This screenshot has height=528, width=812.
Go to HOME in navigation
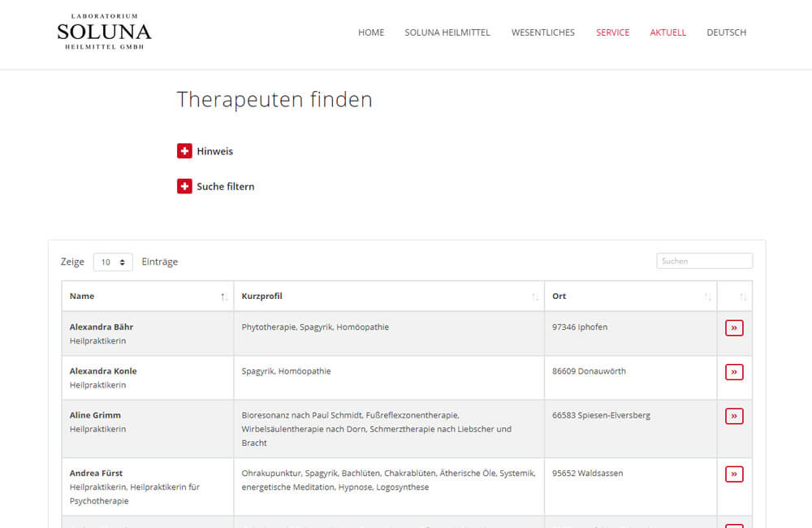coord(371,32)
